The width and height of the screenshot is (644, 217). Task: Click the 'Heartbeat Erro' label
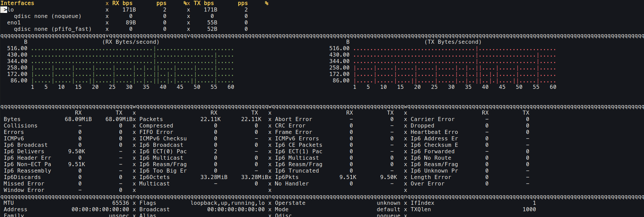tap(434, 132)
